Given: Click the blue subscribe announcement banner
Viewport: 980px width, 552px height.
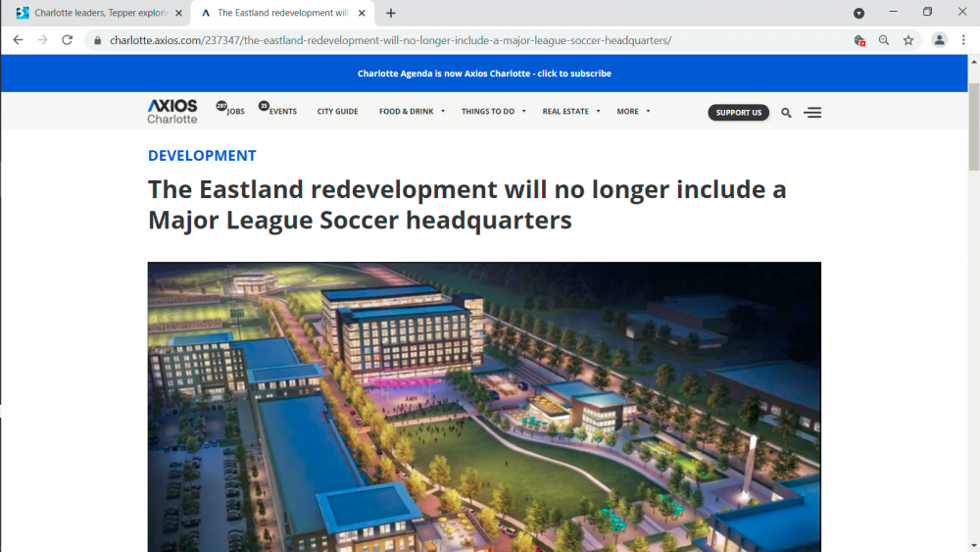Looking at the screenshot, I should tap(484, 74).
